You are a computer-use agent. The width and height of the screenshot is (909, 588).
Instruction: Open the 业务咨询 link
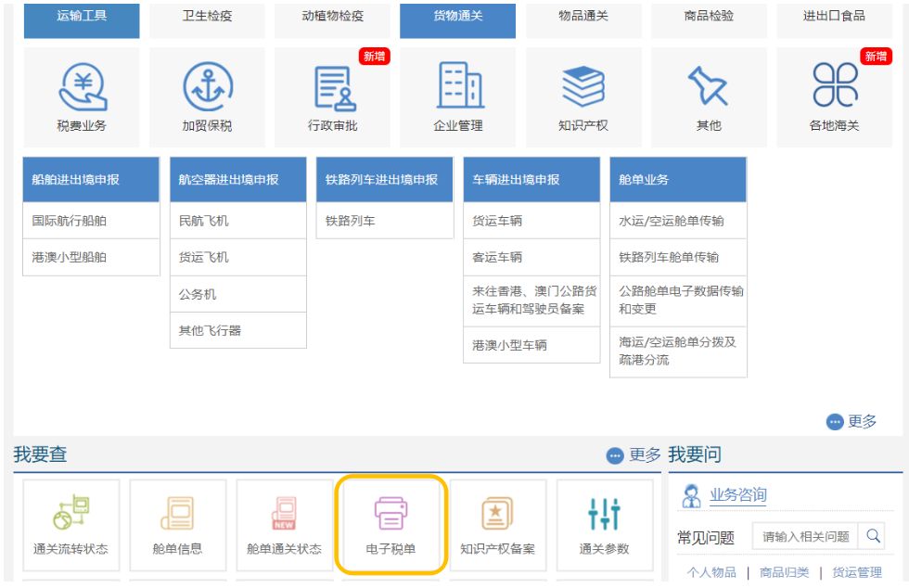click(738, 494)
